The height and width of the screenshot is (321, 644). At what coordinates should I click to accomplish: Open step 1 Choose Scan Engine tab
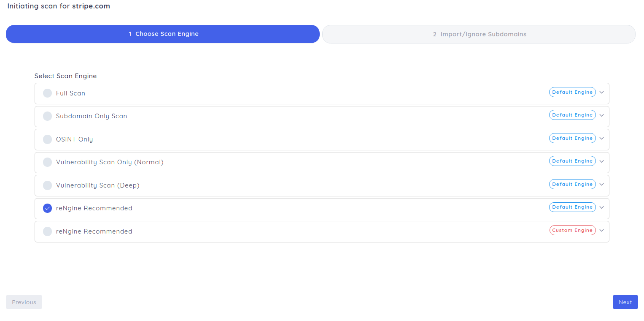tap(163, 34)
